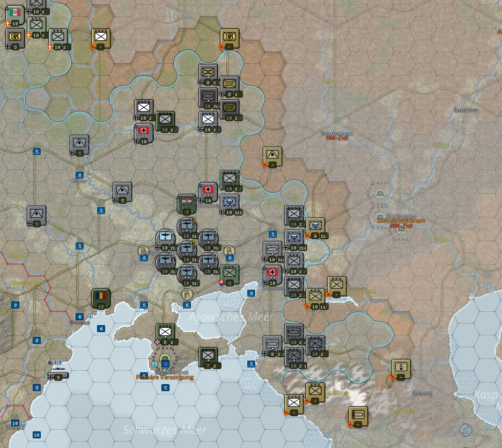Screen dimensions: 502x448
Task: Click the 'Primäre Versorgung' label
Action: (x=165, y=377)
